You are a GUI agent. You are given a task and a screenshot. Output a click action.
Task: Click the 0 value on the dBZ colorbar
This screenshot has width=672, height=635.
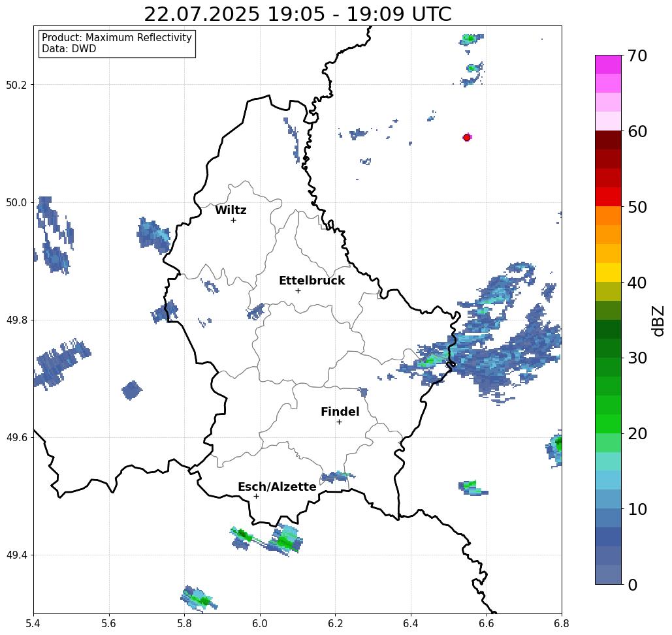[x=633, y=585]
